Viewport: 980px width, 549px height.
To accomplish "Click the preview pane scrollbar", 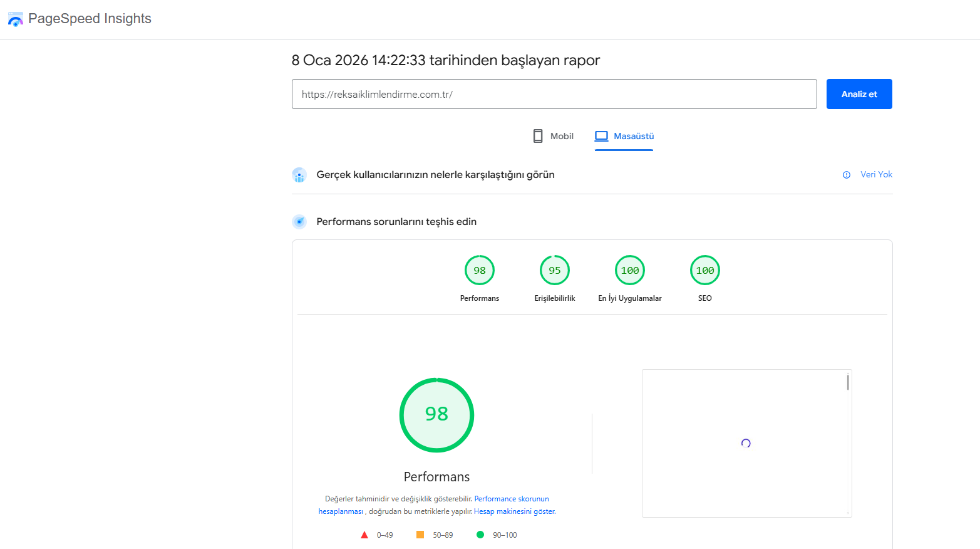I will [x=848, y=382].
